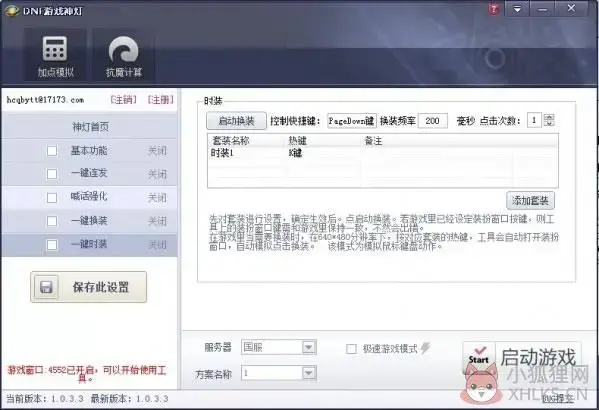Click the 启动换装 button
The image size is (599, 410).
pyautogui.click(x=236, y=121)
